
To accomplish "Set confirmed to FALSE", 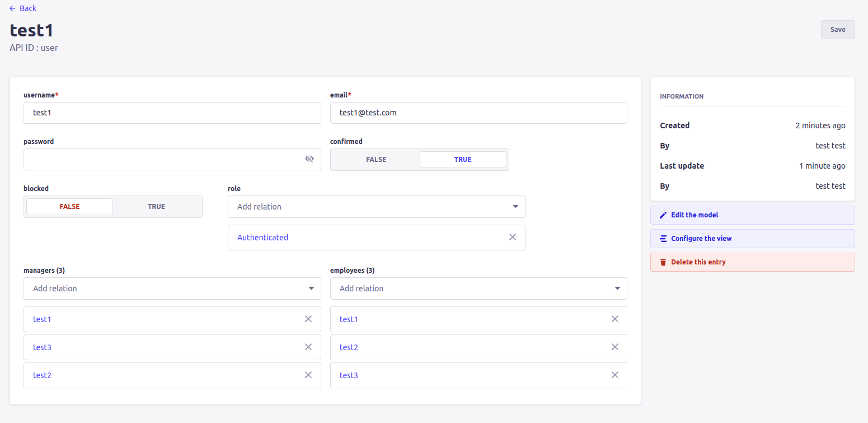I will coord(375,159).
